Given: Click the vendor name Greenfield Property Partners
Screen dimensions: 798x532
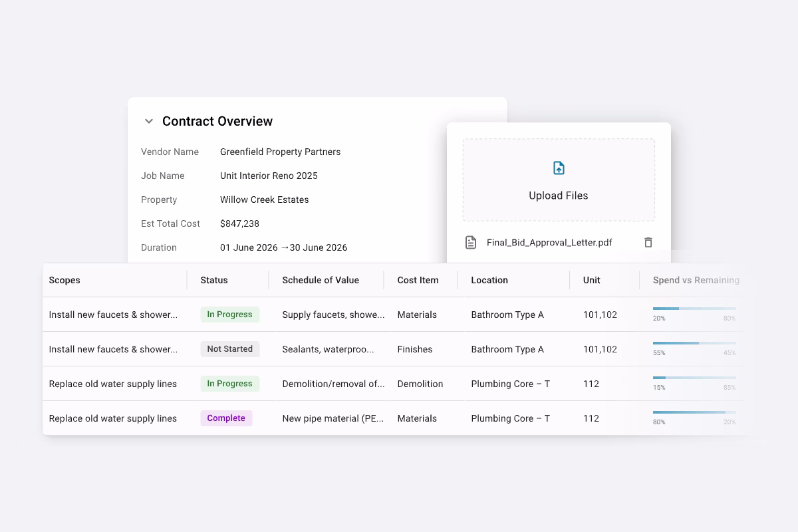Looking at the screenshot, I should coord(280,152).
